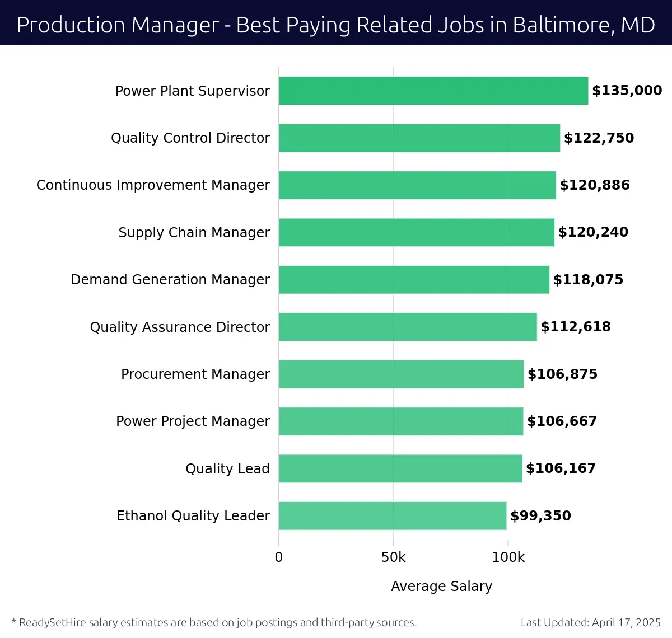This screenshot has height=638, width=672.
Task: Select the Supply Chain Manager bar
Action: pos(417,232)
